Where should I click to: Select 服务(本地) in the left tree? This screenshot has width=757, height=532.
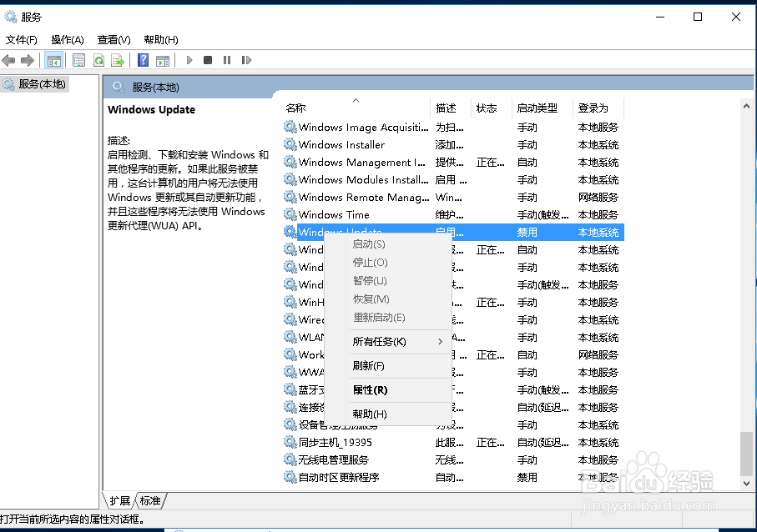click(42, 84)
